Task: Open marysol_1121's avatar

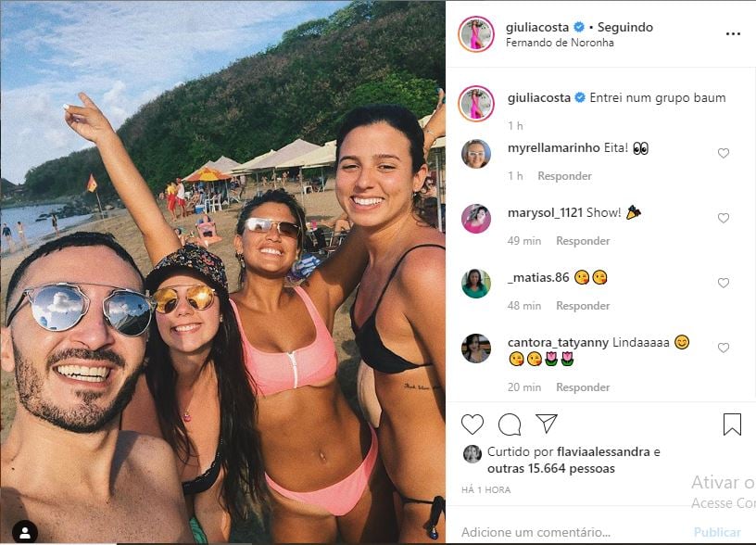Action: (476, 219)
